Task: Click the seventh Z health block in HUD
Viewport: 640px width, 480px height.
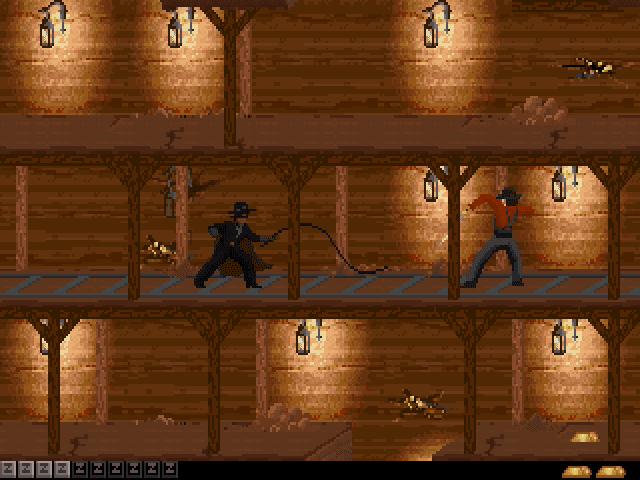Action: (x=116, y=470)
